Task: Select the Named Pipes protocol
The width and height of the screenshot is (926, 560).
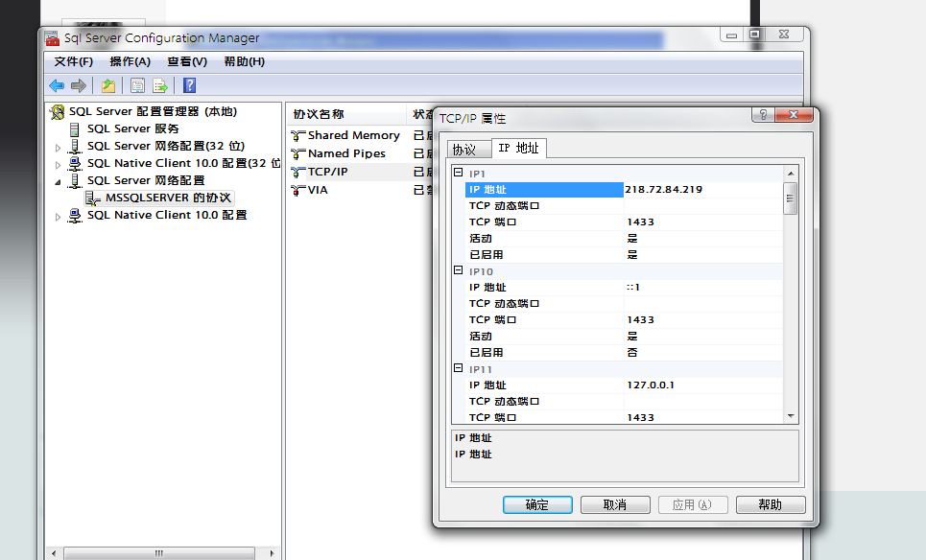Action: 346,153
